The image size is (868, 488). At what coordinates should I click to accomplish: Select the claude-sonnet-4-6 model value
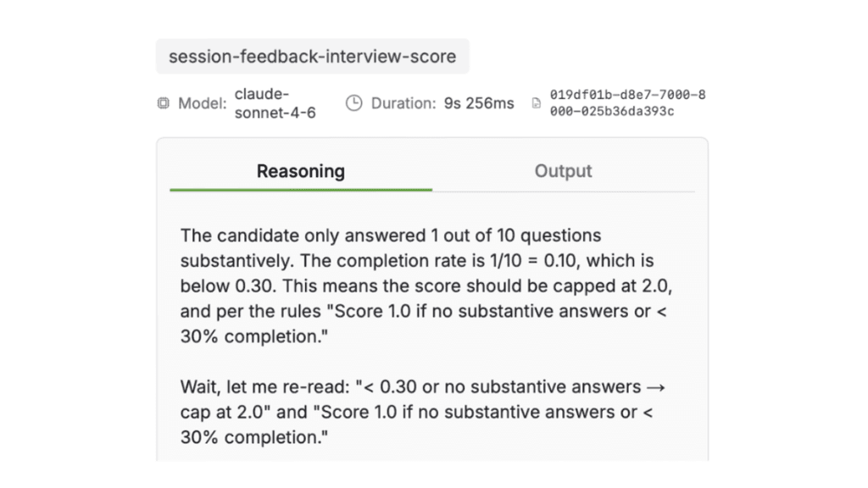(x=275, y=103)
